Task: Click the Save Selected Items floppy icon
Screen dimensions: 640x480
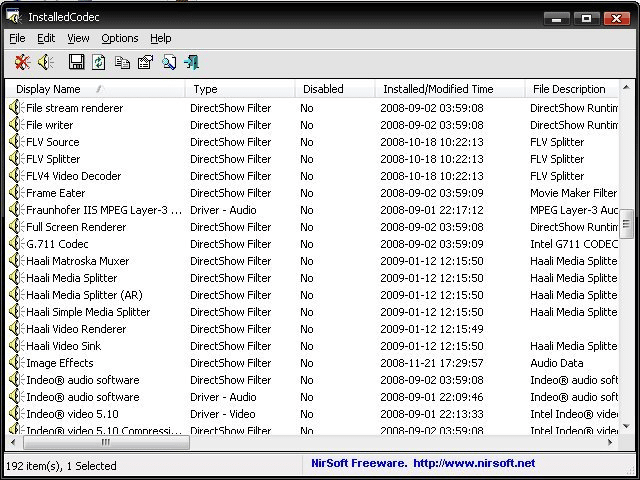Action: tap(76, 62)
